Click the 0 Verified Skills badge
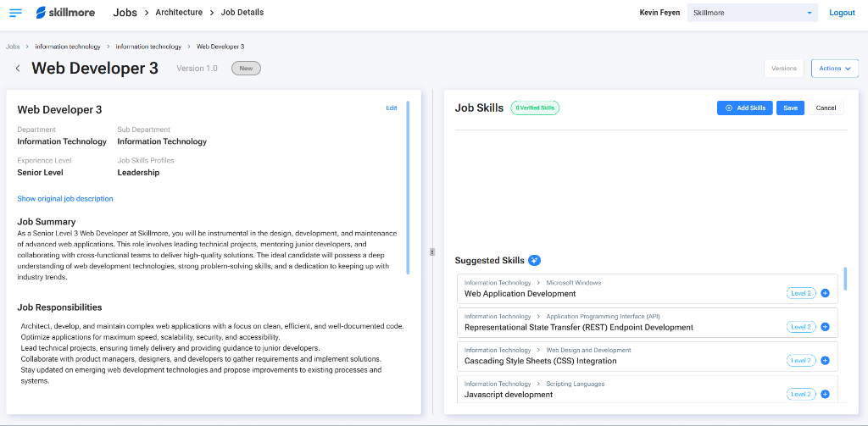Image resolution: width=868 pixels, height=426 pixels. 535,108
